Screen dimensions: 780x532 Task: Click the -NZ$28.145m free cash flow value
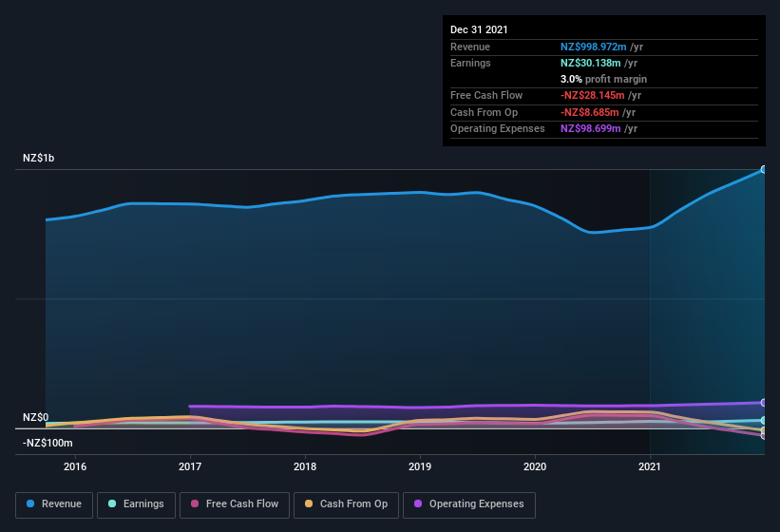593,95
